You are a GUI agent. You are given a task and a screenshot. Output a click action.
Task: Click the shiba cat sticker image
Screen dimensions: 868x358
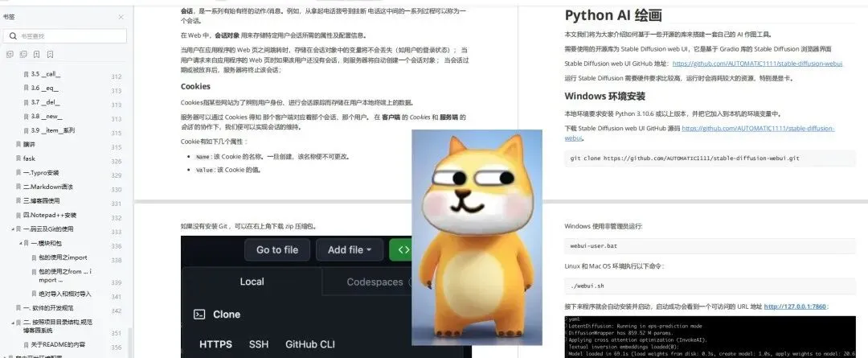click(x=477, y=238)
